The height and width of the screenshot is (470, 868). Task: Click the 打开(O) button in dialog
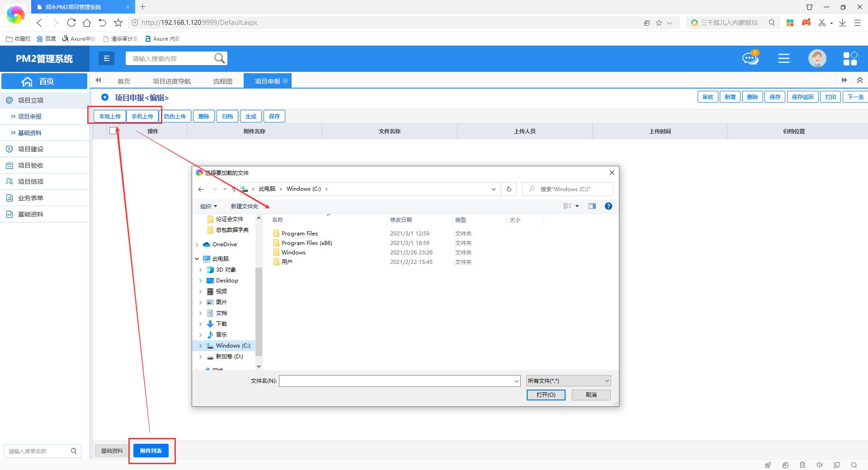[x=546, y=395]
